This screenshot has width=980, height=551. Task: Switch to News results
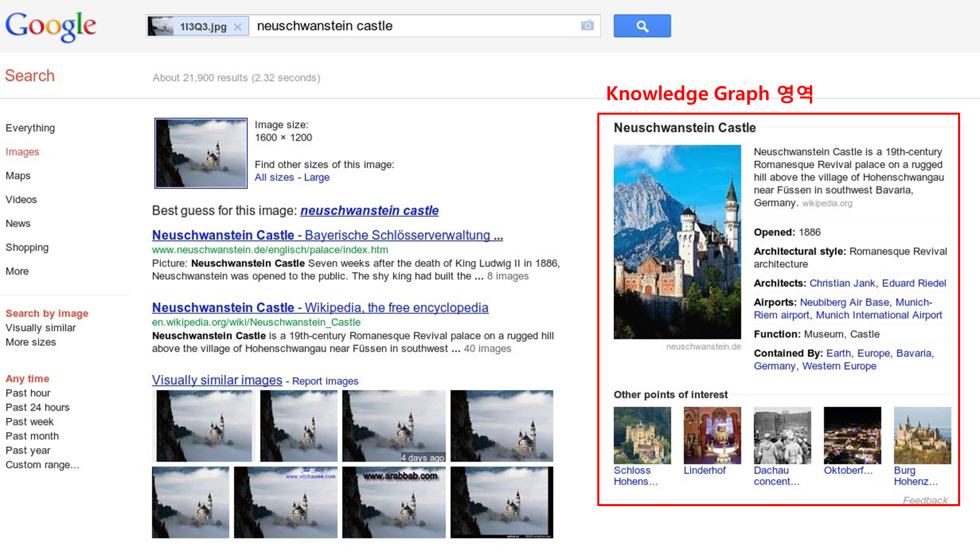pos(18,224)
